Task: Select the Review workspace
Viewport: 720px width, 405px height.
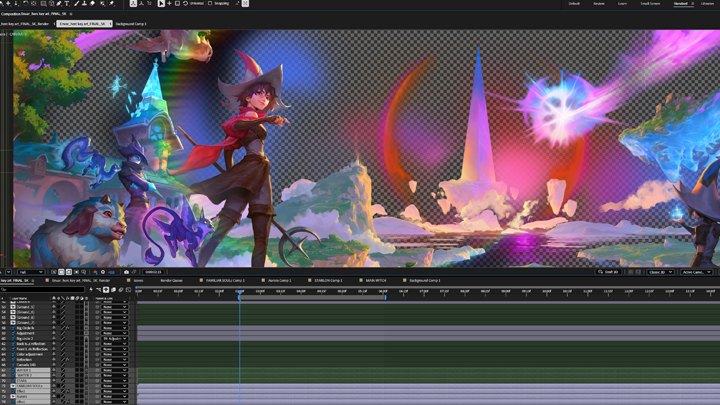Action: [x=599, y=3]
